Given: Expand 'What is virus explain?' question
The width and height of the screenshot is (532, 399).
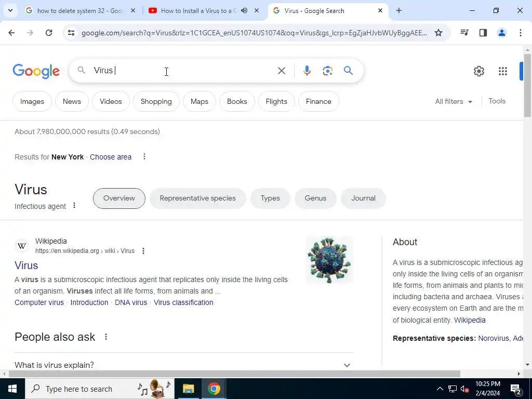Looking at the screenshot, I should point(183,365).
